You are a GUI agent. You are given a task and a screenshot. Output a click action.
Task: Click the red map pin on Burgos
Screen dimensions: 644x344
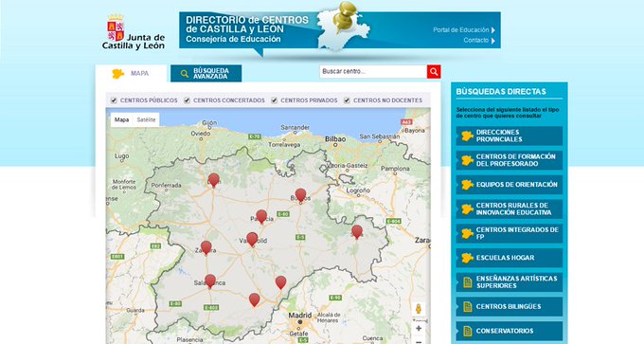pyautogui.click(x=300, y=195)
